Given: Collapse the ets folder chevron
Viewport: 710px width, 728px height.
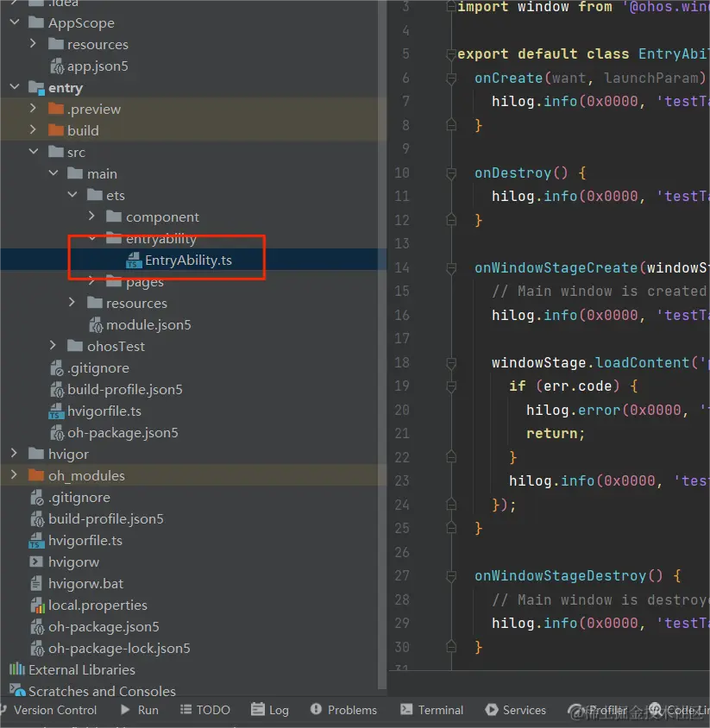Looking at the screenshot, I should pyautogui.click(x=72, y=195).
